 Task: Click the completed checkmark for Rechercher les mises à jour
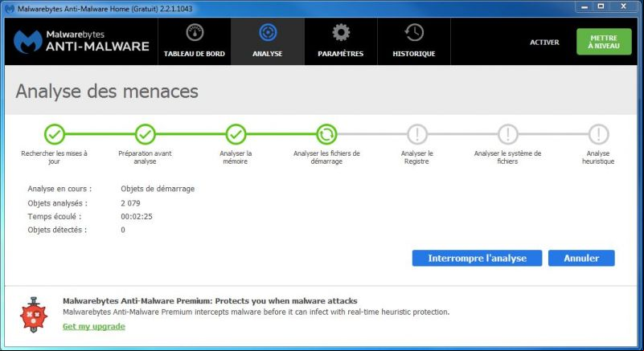pyautogui.click(x=55, y=134)
